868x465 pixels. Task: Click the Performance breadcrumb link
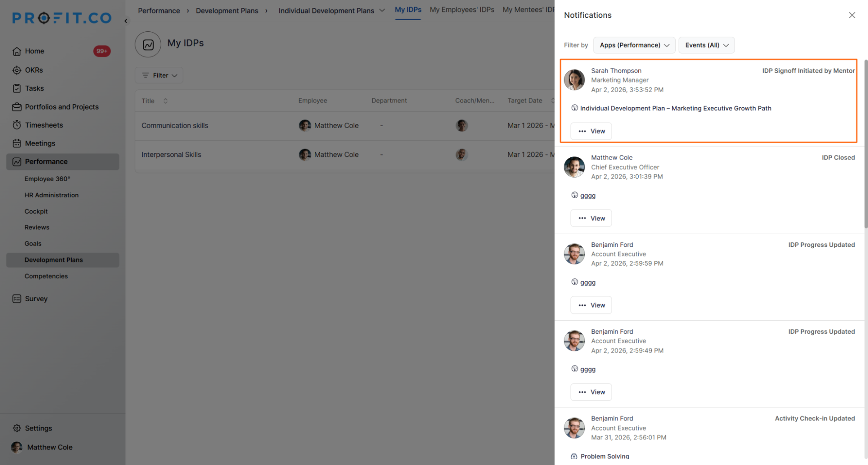pos(159,10)
